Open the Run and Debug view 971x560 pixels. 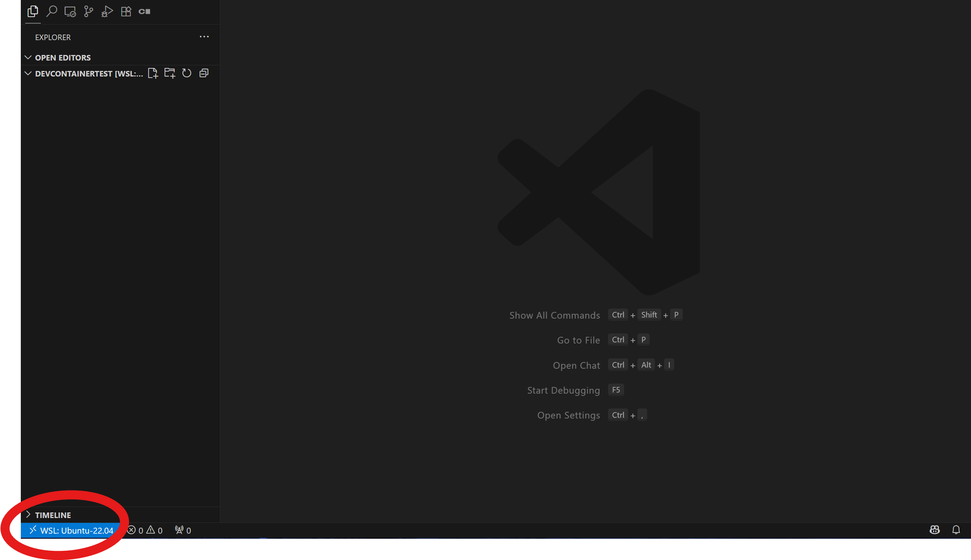(107, 12)
